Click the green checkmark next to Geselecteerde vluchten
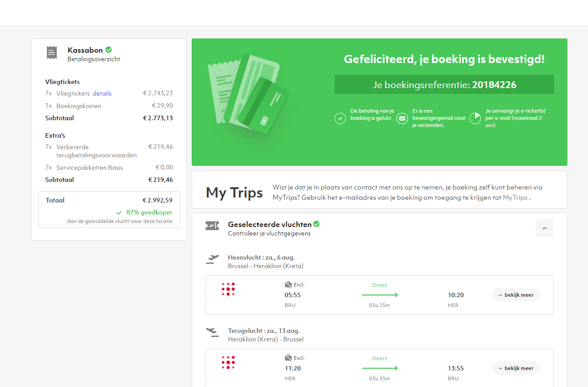This screenshot has height=387, width=588. click(317, 224)
